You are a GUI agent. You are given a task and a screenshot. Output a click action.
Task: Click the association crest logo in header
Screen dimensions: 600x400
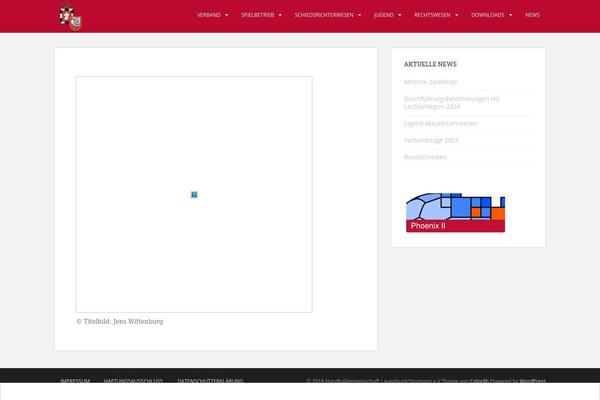tap(70, 16)
